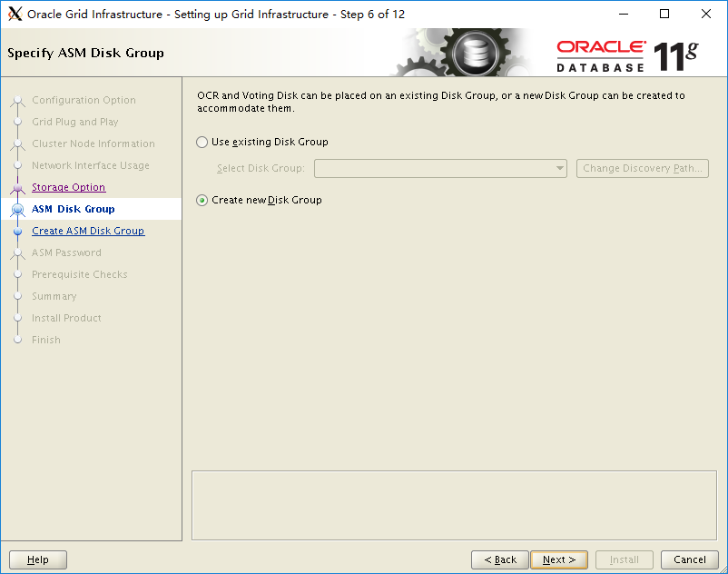Click the Install Product step
This screenshot has height=574, width=728.
[66, 318]
